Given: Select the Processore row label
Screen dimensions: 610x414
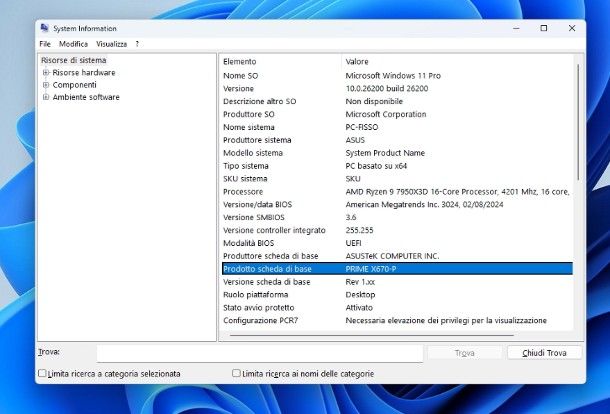Looking at the screenshot, I should [243, 191].
